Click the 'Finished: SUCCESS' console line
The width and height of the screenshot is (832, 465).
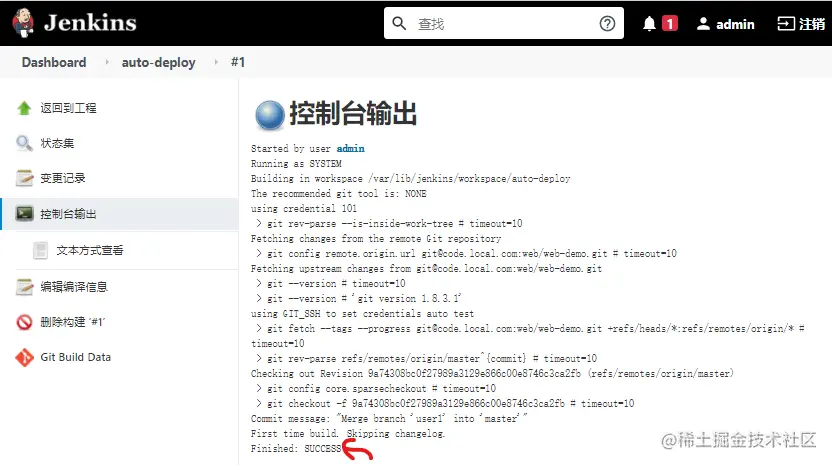(296, 449)
